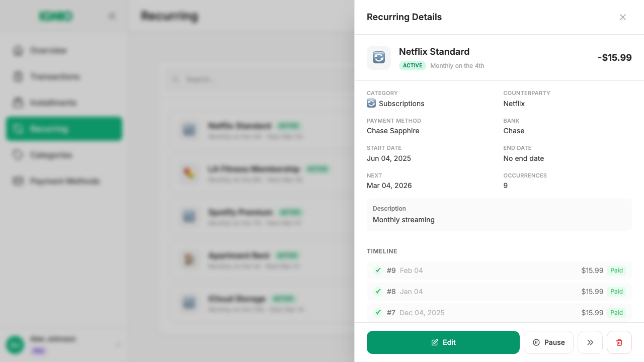Expand the user account menu chevron

pos(118,345)
